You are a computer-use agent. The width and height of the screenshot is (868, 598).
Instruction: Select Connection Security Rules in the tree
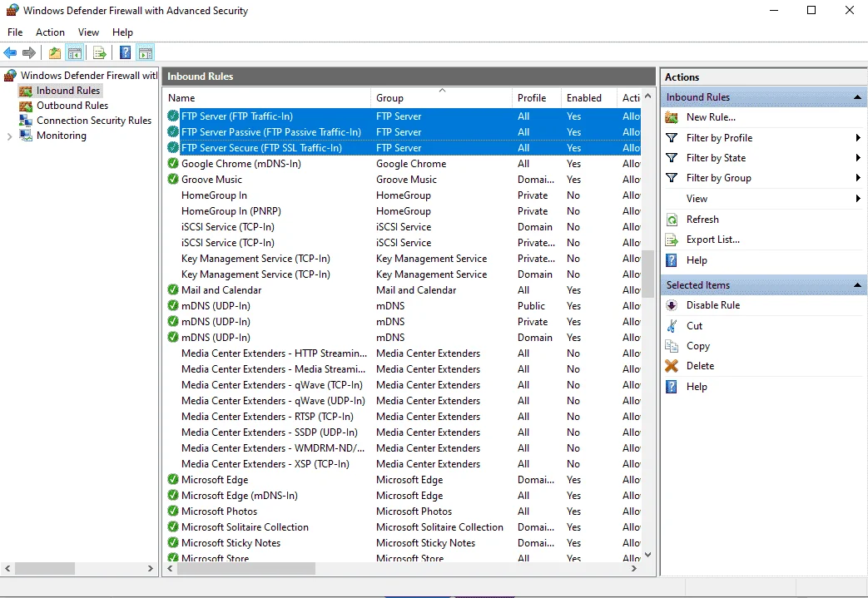pos(93,121)
